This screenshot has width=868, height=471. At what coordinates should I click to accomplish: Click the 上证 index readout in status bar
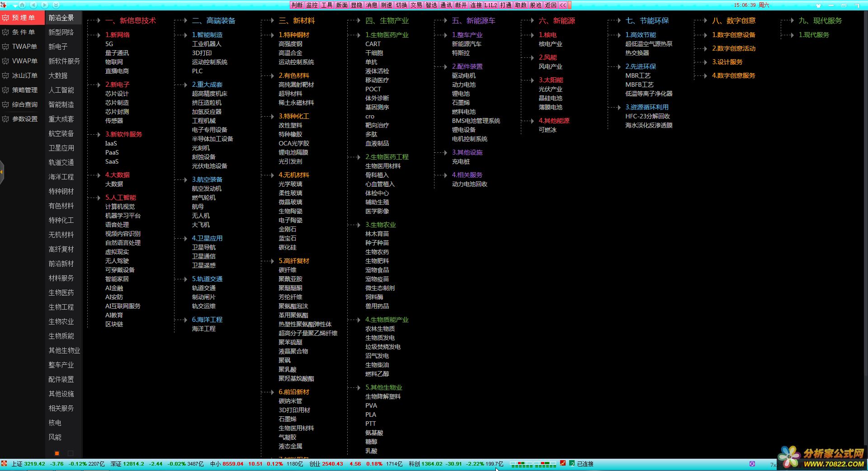tap(58, 464)
